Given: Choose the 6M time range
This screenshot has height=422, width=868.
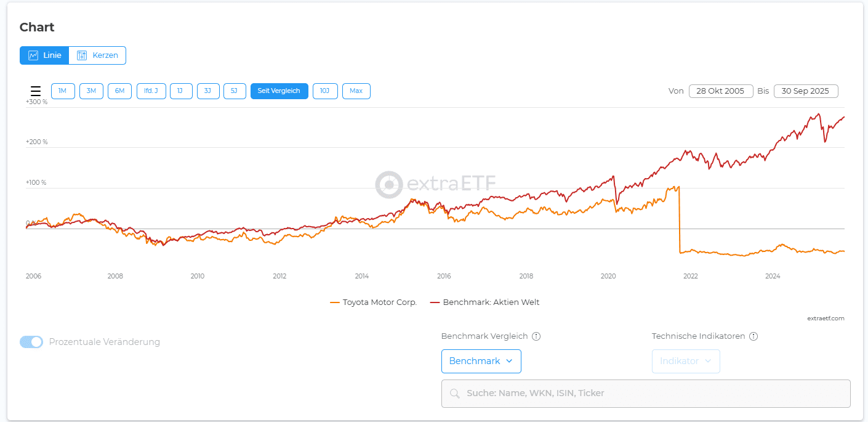Looking at the screenshot, I should coord(119,91).
